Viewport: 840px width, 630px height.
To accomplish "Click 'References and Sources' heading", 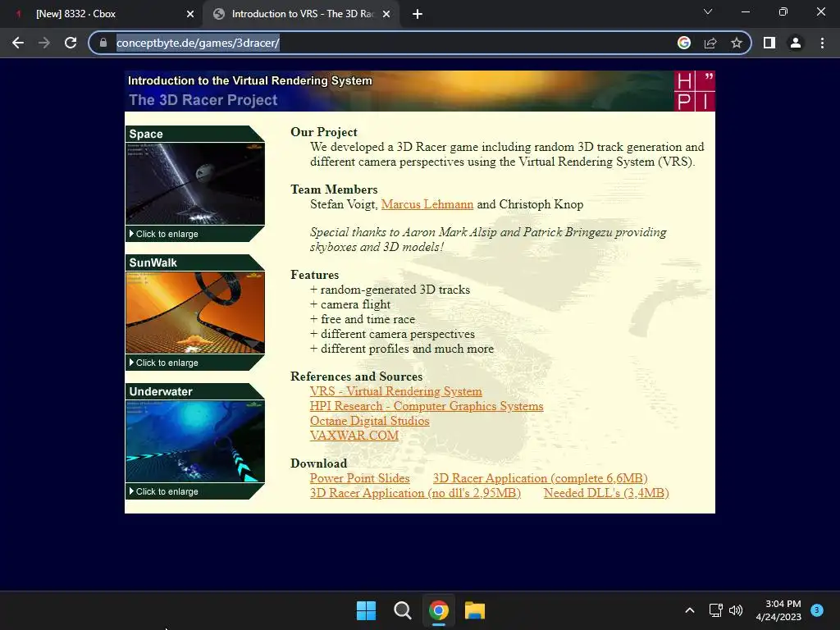I will 356,376.
